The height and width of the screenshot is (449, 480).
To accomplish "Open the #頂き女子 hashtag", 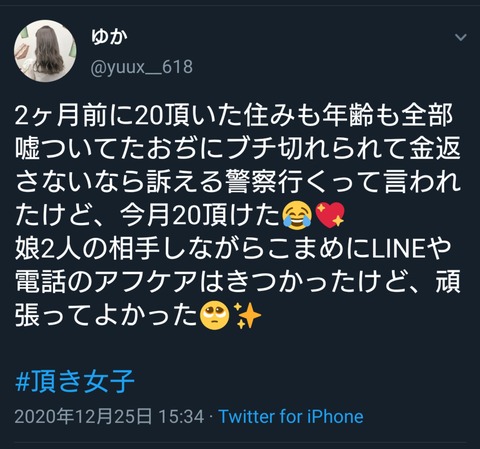I will [x=75, y=381].
